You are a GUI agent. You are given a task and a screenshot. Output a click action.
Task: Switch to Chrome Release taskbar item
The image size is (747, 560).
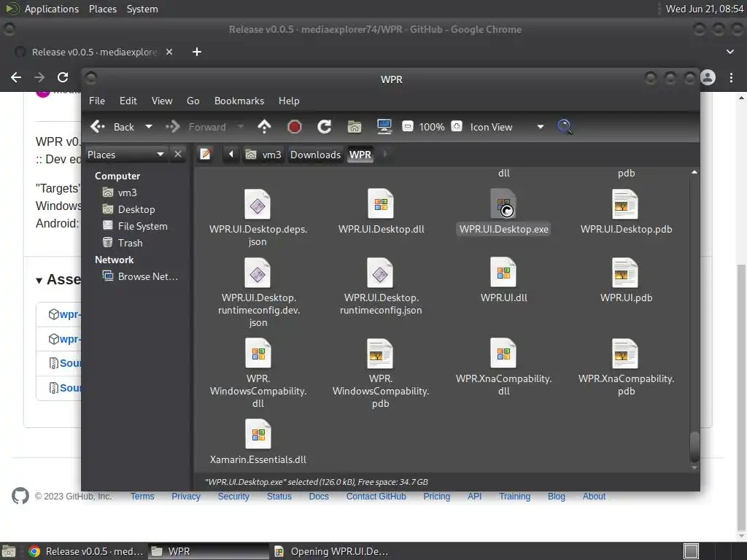tap(86, 551)
